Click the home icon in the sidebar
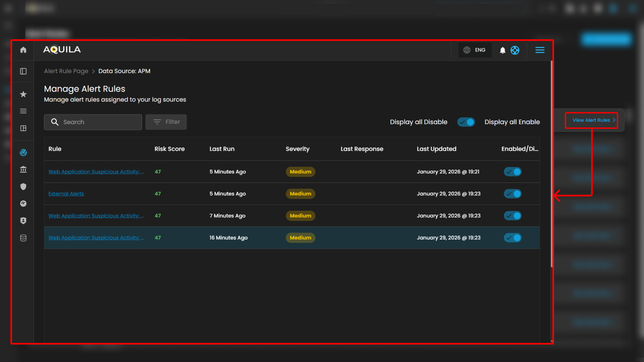The width and height of the screenshot is (644, 362). click(23, 50)
